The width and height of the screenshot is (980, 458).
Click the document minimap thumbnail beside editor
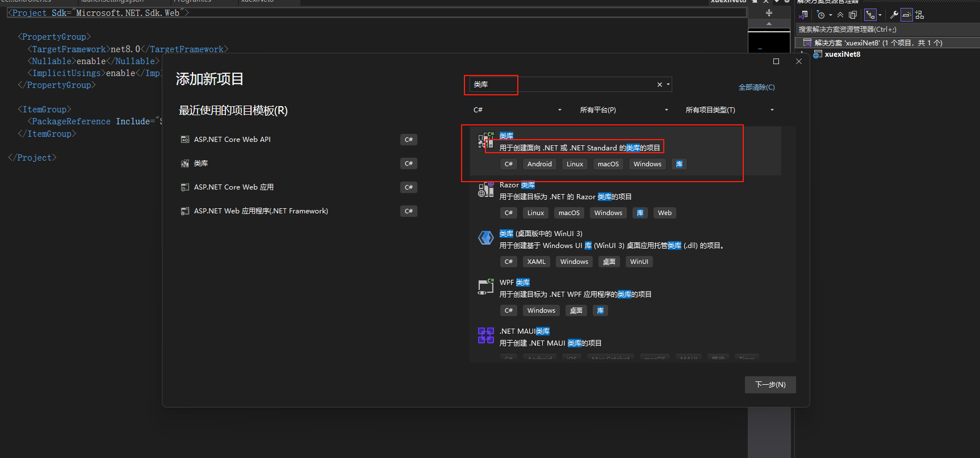769,41
